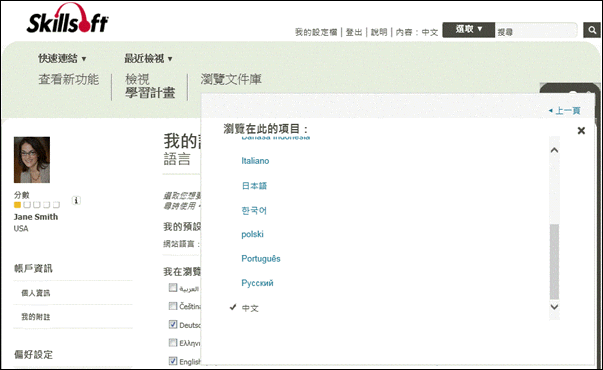
Task: Uncheck the English language checkbox
Action: pos(173,361)
